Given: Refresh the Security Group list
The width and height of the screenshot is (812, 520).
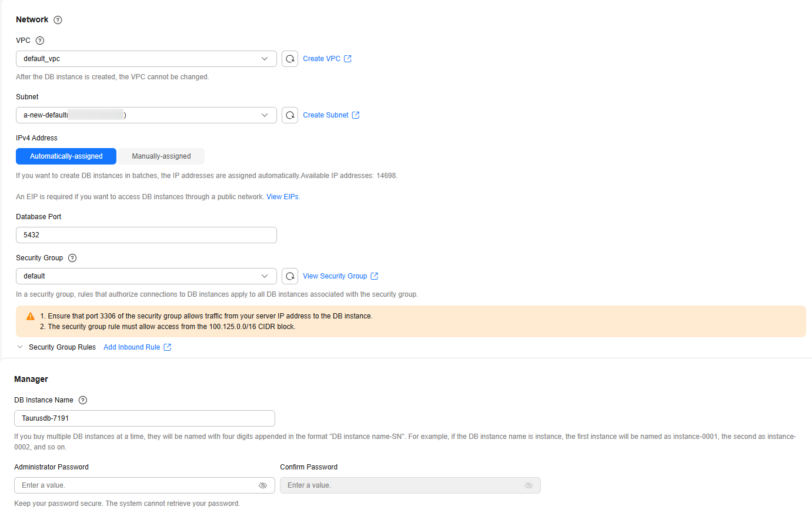Looking at the screenshot, I should coord(290,276).
